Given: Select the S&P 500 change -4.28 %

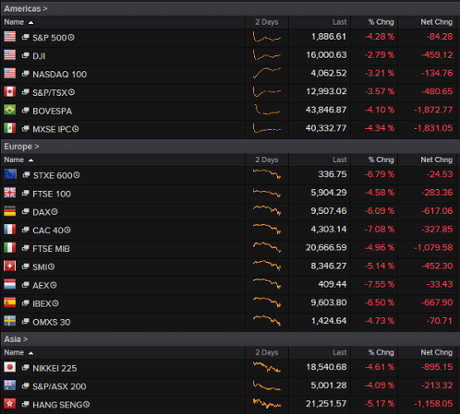Looking at the screenshot, I should pyautogui.click(x=379, y=37).
